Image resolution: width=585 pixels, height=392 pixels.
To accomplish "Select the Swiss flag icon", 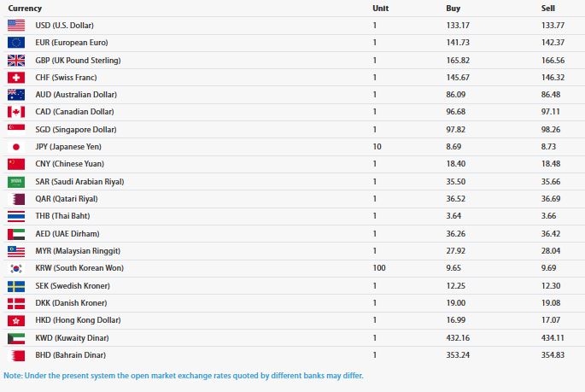I will pos(16,78).
